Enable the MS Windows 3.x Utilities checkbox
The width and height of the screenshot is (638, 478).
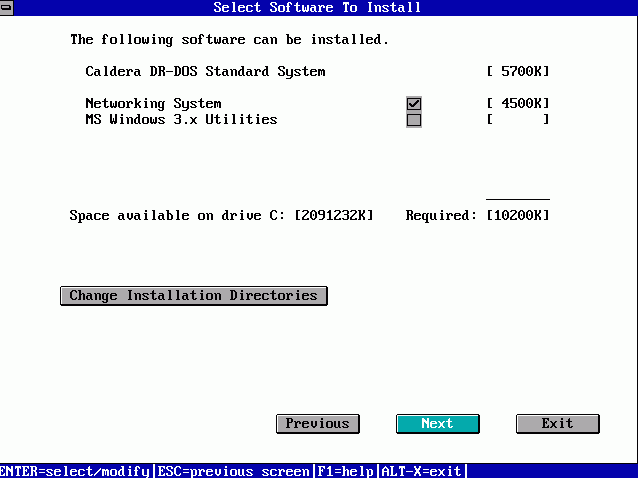[x=414, y=120]
